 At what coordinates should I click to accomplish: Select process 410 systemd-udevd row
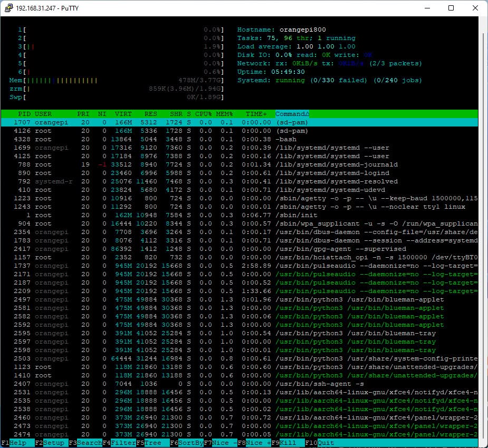(x=240, y=190)
